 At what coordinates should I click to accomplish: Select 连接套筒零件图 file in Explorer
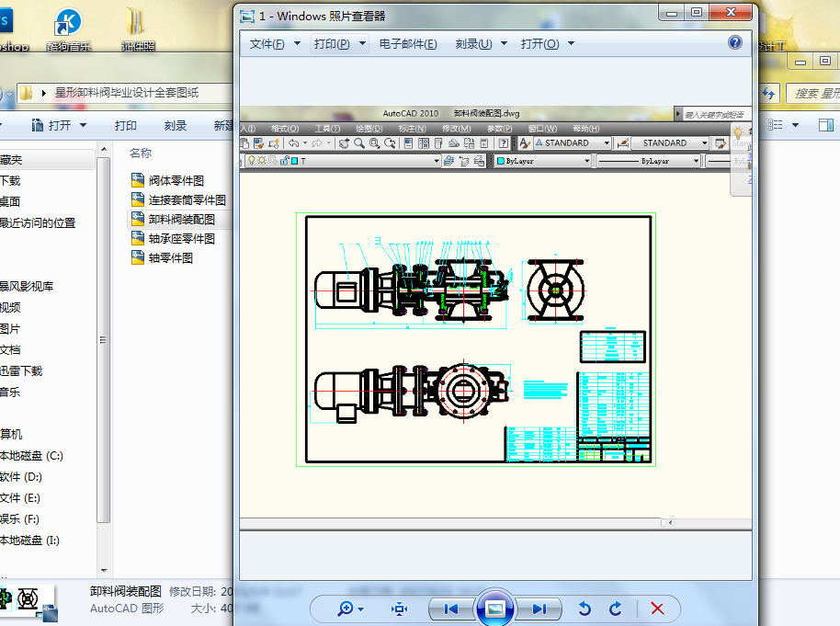click(x=187, y=199)
